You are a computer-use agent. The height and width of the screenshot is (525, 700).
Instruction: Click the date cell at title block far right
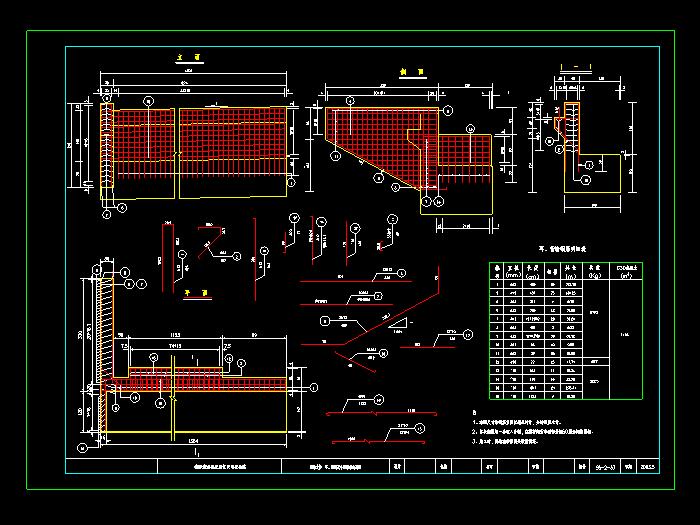pos(645,465)
